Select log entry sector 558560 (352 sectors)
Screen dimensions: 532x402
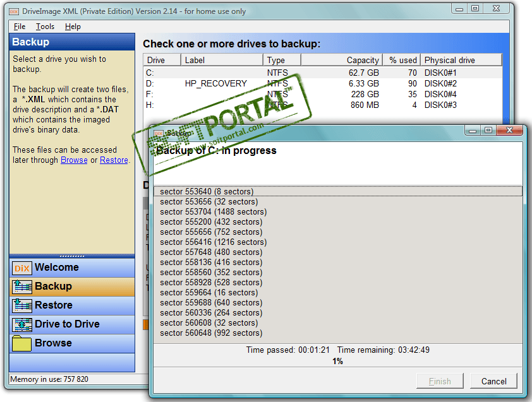(337, 273)
